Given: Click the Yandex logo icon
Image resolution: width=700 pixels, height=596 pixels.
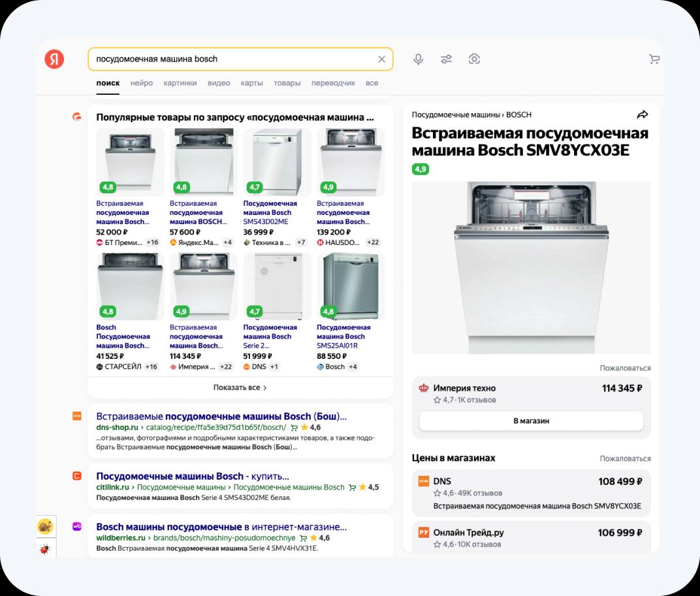Looking at the screenshot, I should (x=54, y=59).
